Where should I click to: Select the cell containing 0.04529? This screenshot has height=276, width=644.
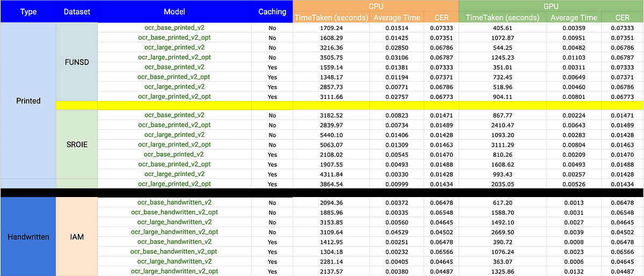click(x=396, y=232)
